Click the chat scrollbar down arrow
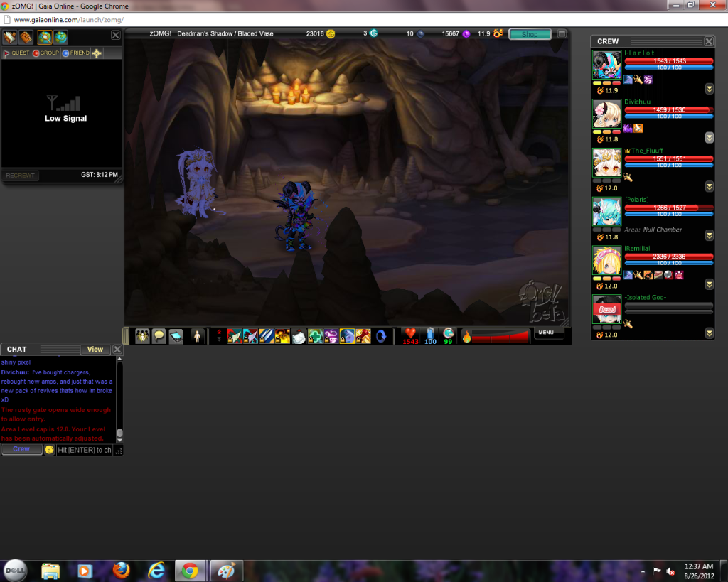The image size is (728, 582). (x=119, y=439)
